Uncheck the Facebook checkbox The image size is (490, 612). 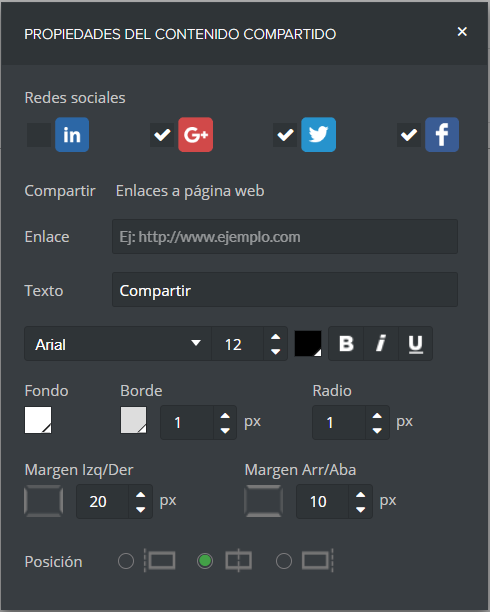[409, 135]
